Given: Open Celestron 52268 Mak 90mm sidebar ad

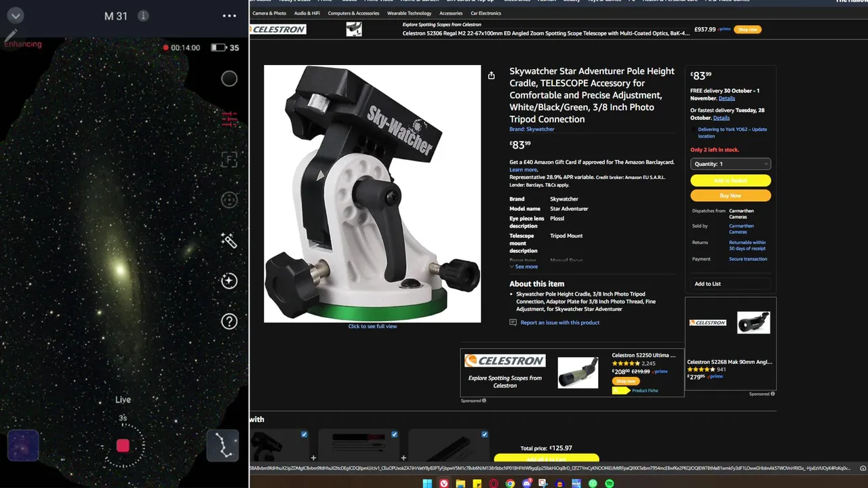Looking at the screenshot, I should 730,362.
